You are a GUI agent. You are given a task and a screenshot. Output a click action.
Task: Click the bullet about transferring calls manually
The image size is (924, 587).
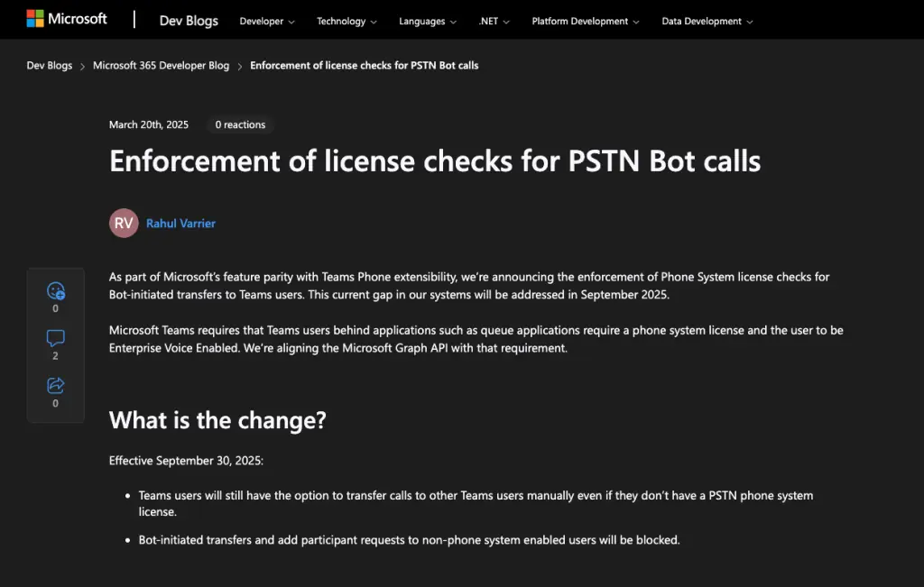point(476,503)
